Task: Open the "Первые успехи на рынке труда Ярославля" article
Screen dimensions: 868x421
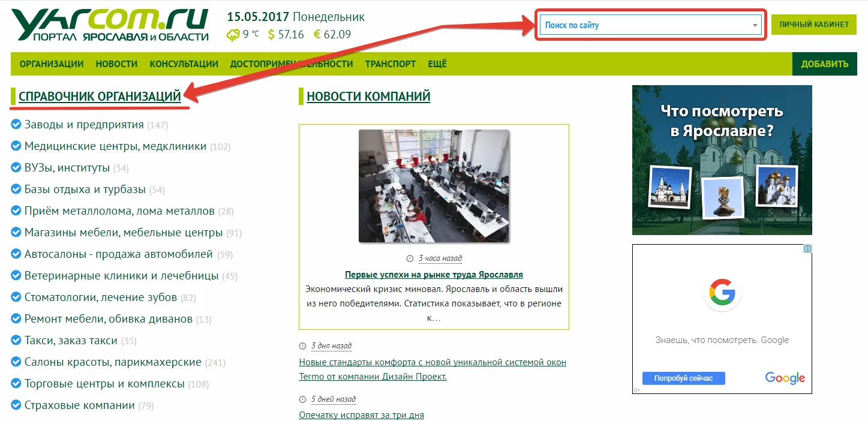Action: pyautogui.click(x=434, y=275)
